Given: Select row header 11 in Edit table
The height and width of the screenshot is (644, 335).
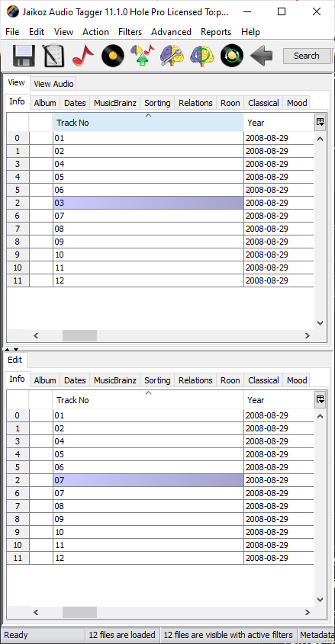Looking at the screenshot, I should 18,558.
